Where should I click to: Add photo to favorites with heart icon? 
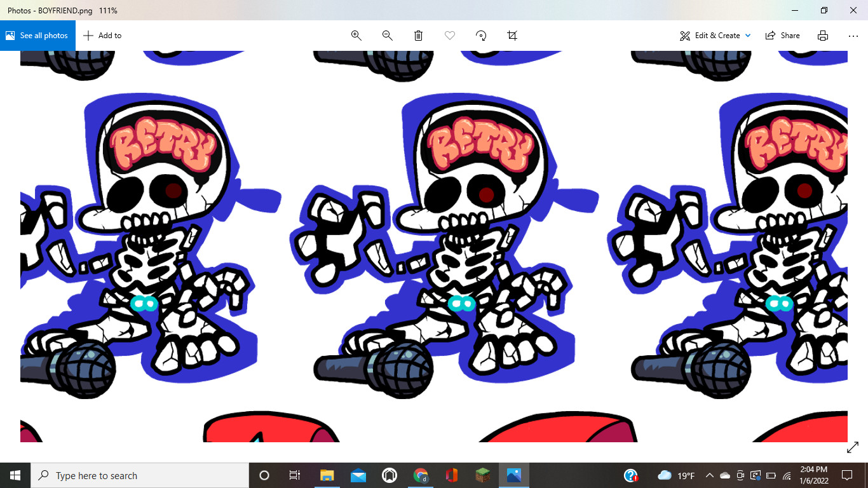tap(450, 36)
